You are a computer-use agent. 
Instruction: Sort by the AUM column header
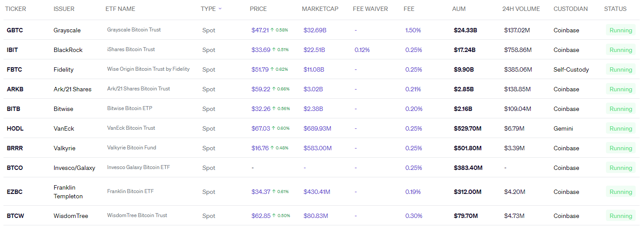point(458,9)
